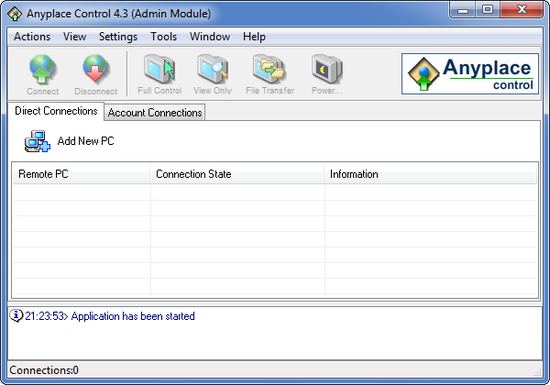The image size is (550, 385).
Task: Sort by the Remote PC column header
Action: coord(81,174)
